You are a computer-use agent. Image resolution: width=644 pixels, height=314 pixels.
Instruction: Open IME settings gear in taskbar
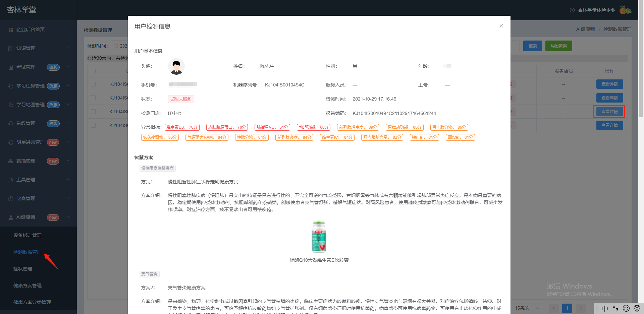pyautogui.click(x=637, y=308)
